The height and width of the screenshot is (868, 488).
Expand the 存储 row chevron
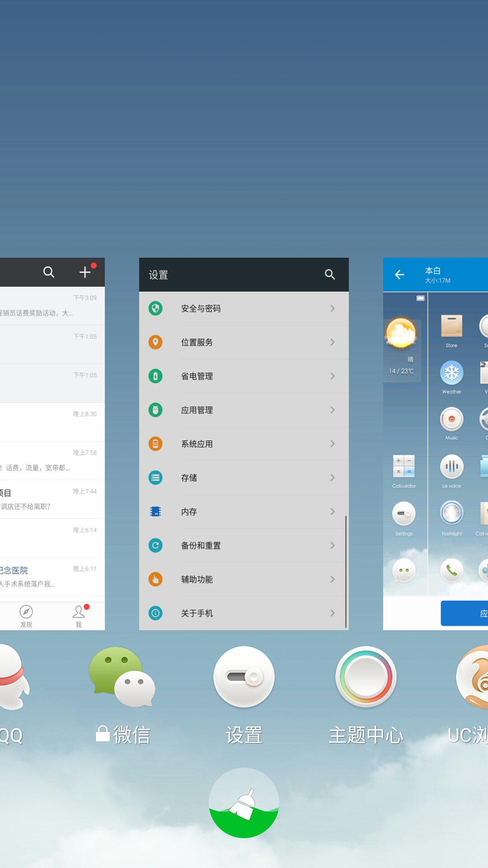pos(333,478)
